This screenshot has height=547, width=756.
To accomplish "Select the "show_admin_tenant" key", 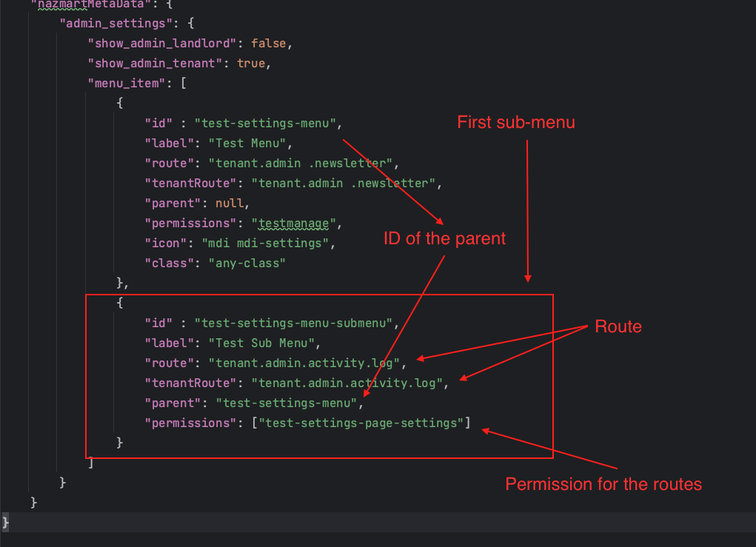I will pos(154,64).
